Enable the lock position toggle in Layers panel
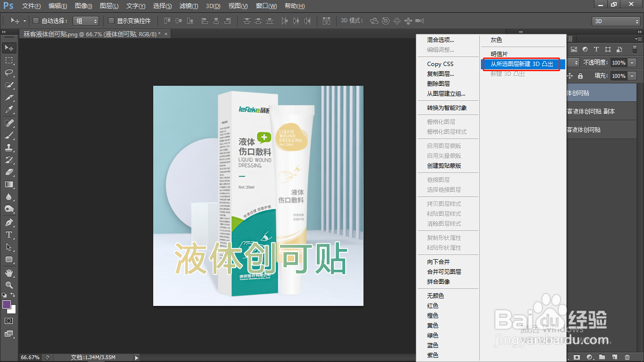The image size is (644, 362). click(570, 76)
